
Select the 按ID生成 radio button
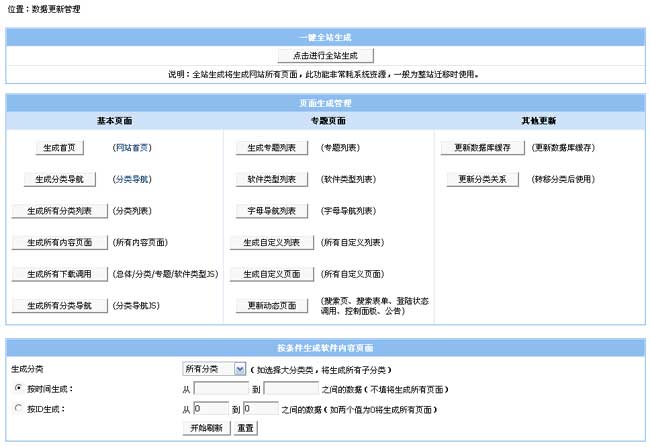pos(18,408)
